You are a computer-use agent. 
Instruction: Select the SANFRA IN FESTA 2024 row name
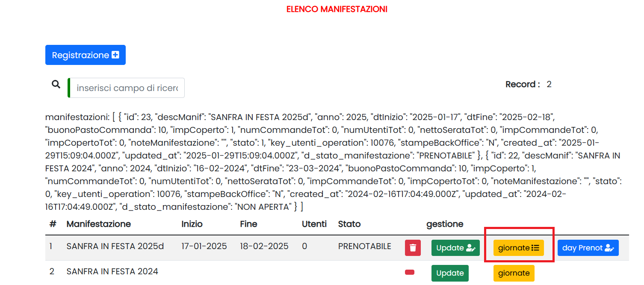click(x=112, y=271)
